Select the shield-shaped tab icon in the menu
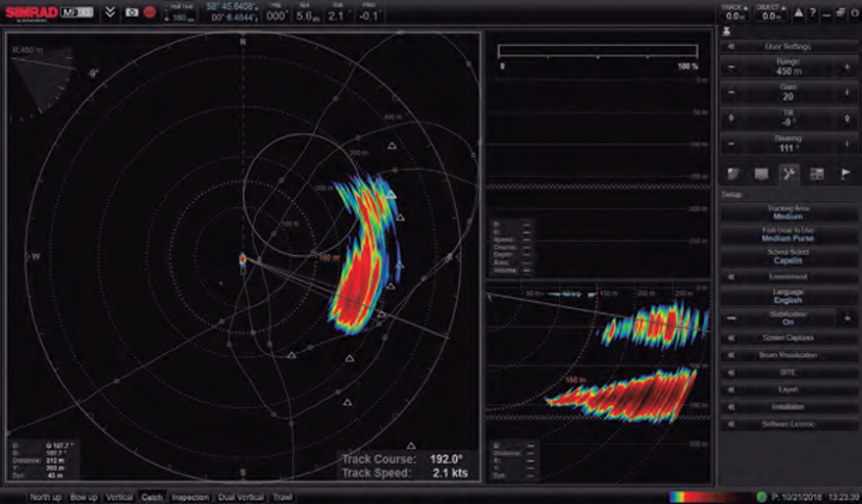 [x=732, y=174]
